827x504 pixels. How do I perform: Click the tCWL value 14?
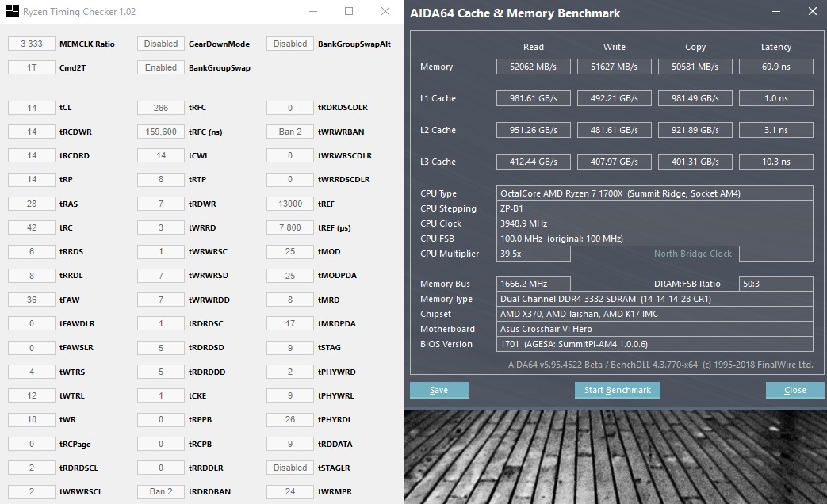(x=161, y=155)
